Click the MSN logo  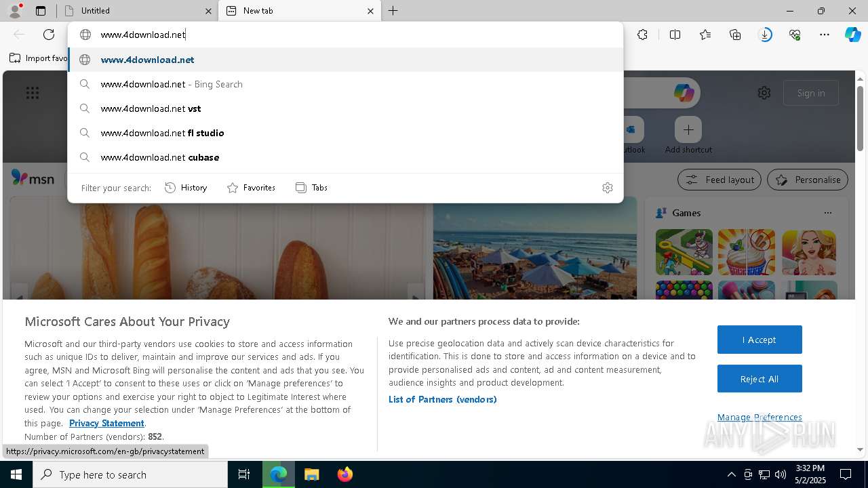33,178
